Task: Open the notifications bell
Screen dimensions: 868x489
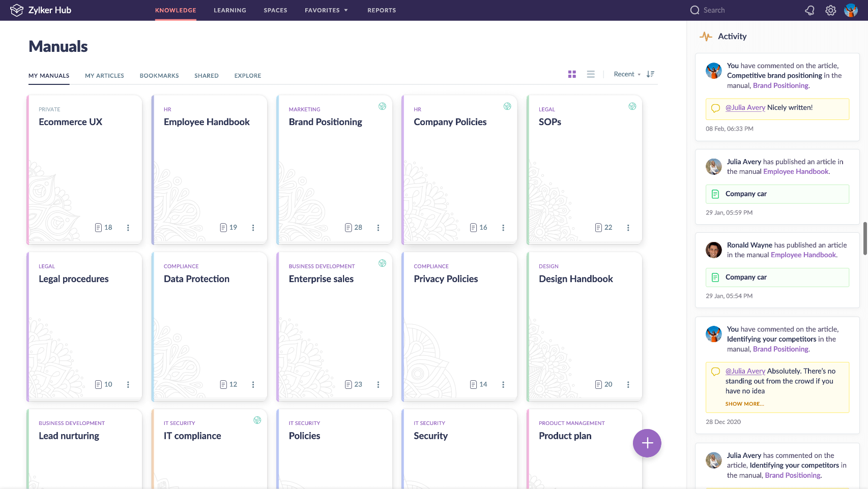Action: [x=810, y=10]
